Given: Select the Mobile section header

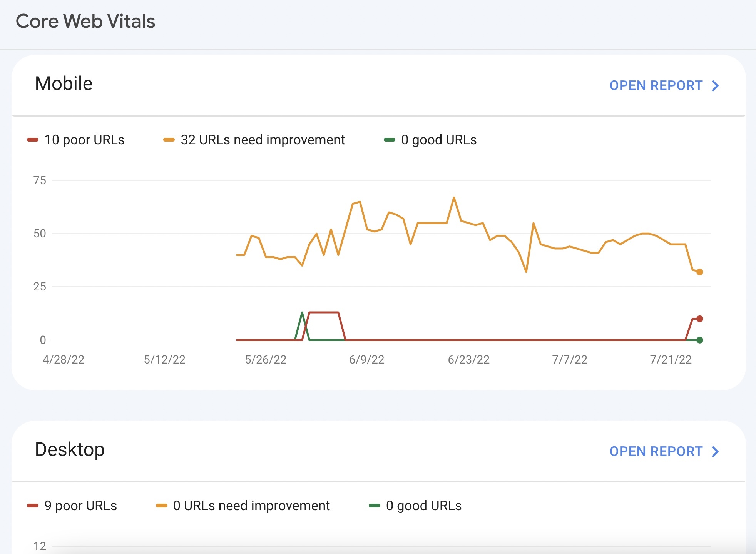Looking at the screenshot, I should pyautogui.click(x=64, y=83).
